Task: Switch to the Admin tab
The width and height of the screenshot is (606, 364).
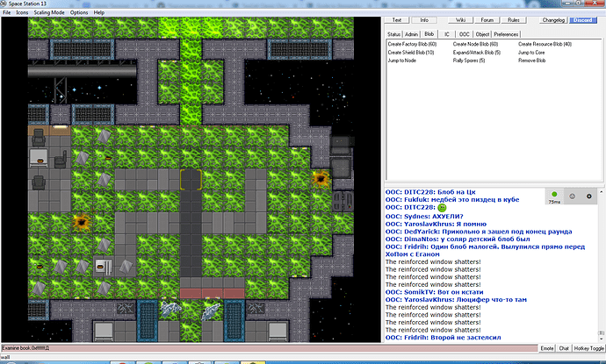Action: [411, 34]
